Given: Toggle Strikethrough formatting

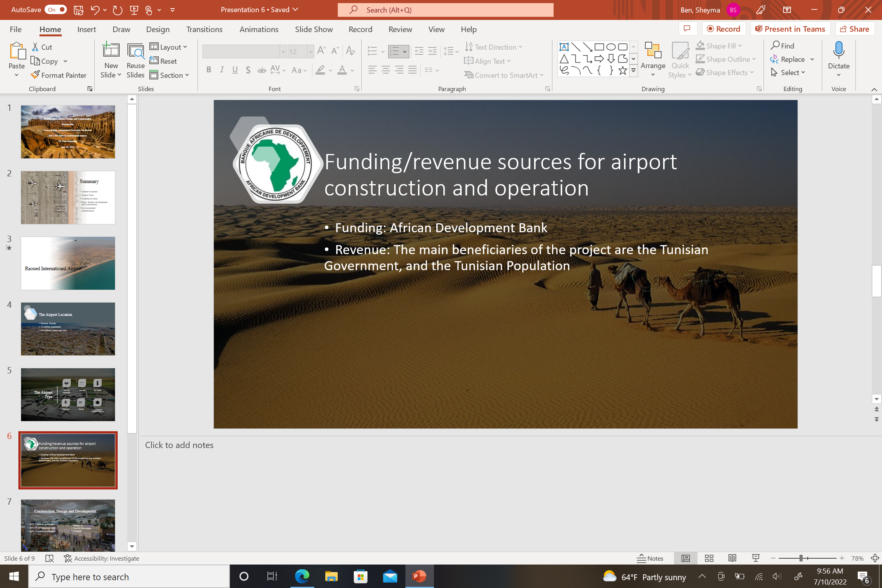Looking at the screenshot, I should coord(262,70).
